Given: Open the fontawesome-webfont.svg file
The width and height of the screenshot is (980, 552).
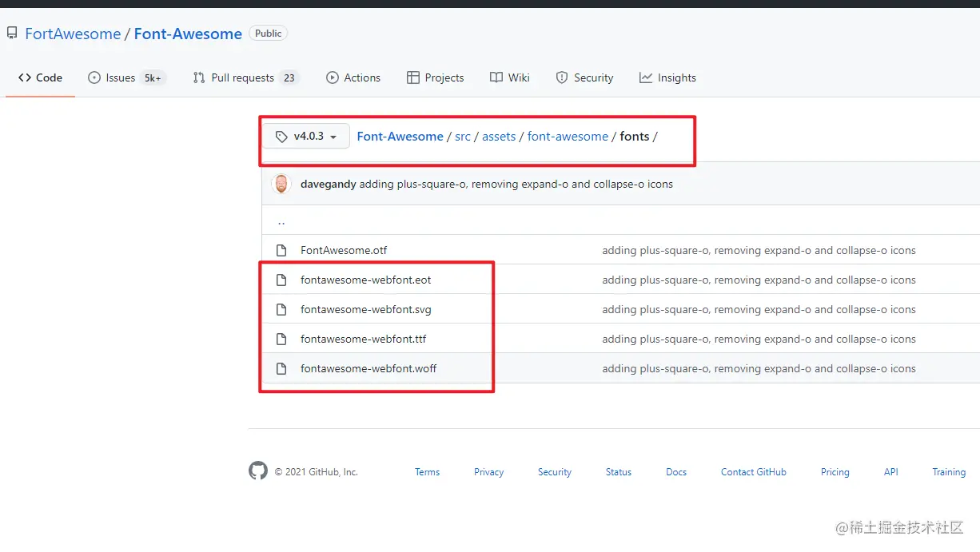Looking at the screenshot, I should click(366, 309).
